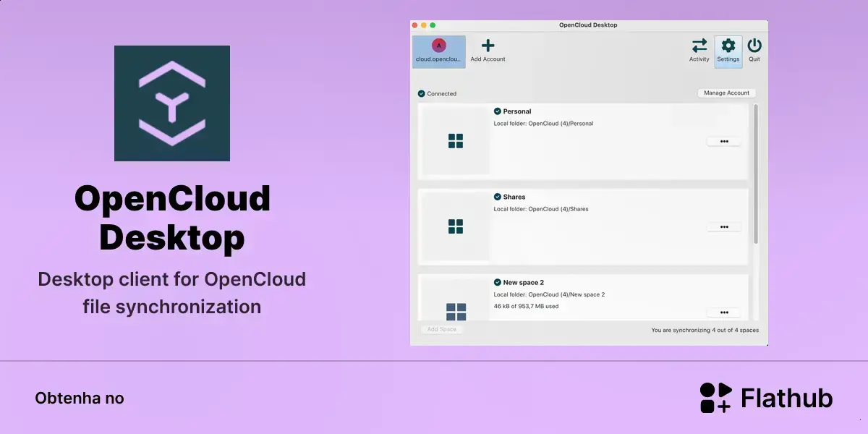
Task: Open the three-dot menu for New space 2
Action: click(724, 312)
